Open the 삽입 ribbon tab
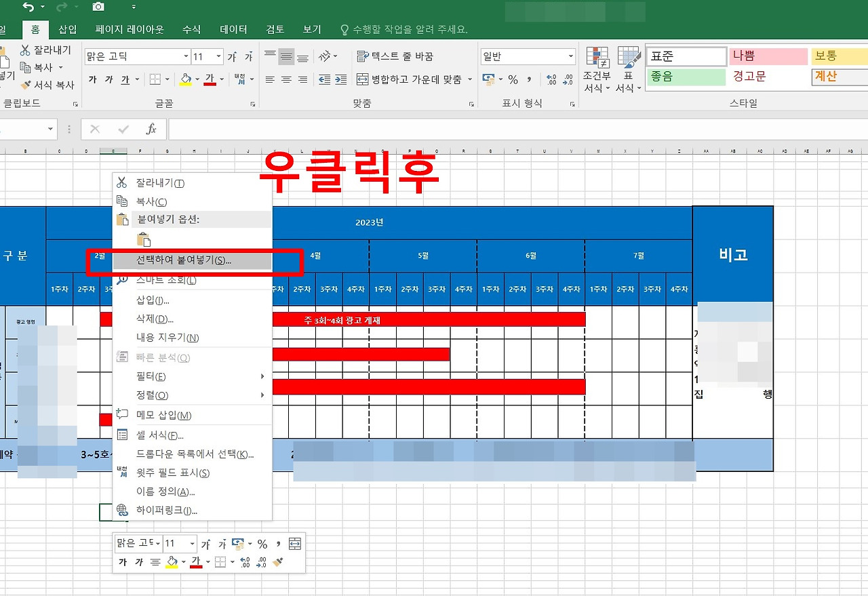 (x=68, y=29)
